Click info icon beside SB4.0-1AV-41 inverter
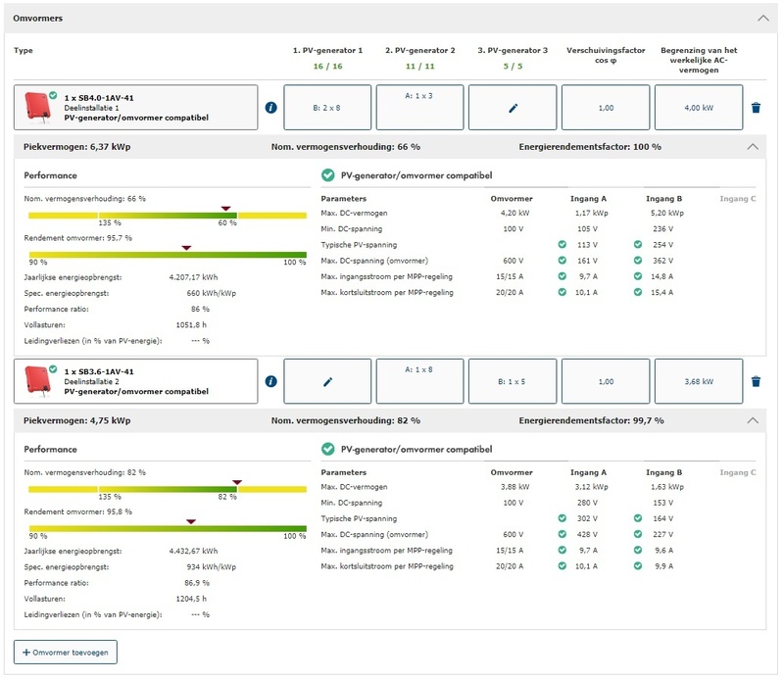 point(270,108)
